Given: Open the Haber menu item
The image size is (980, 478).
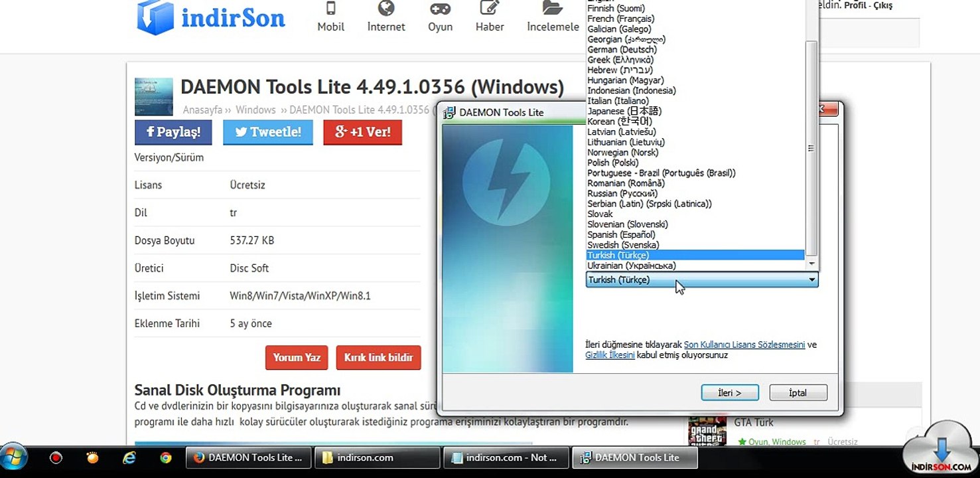Looking at the screenshot, I should click(490, 27).
